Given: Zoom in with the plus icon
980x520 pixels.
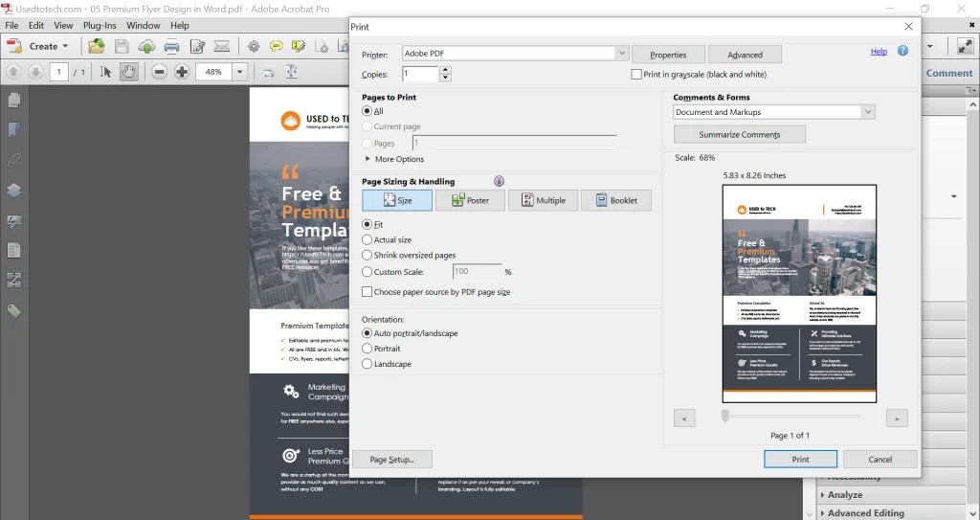Looking at the screenshot, I should coord(182,72).
